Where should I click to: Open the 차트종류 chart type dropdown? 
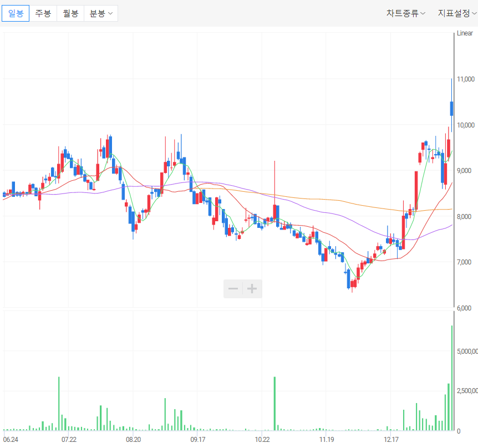[x=405, y=13]
